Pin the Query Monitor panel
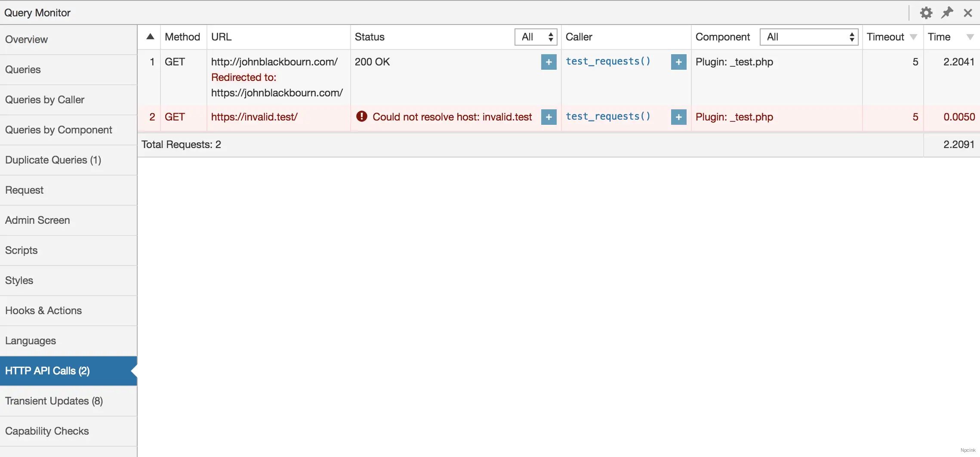This screenshot has height=457, width=980. (947, 12)
